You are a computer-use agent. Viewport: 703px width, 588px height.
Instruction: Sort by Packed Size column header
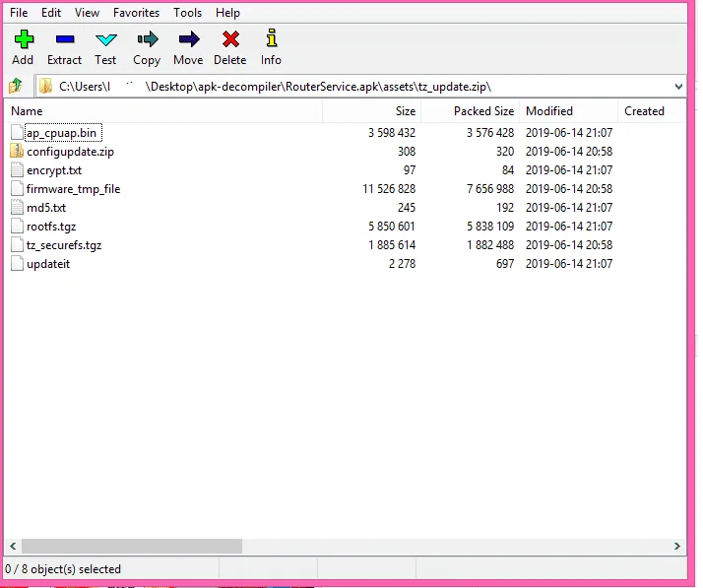tap(471, 111)
